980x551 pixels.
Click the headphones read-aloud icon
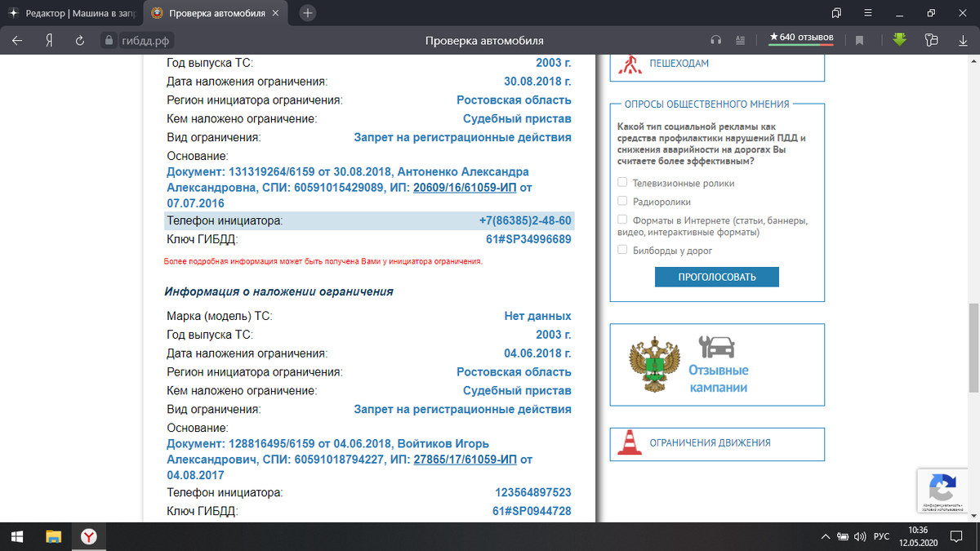pyautogui.click(x=716, y=40)
